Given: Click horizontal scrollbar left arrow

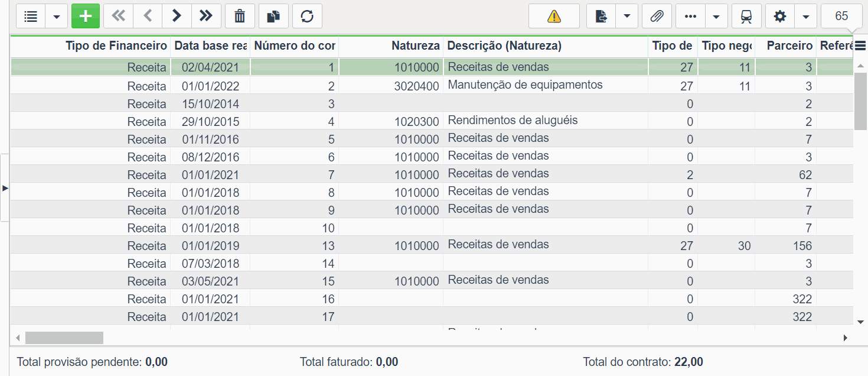Looking at the screenshot, I should point(18,338).
